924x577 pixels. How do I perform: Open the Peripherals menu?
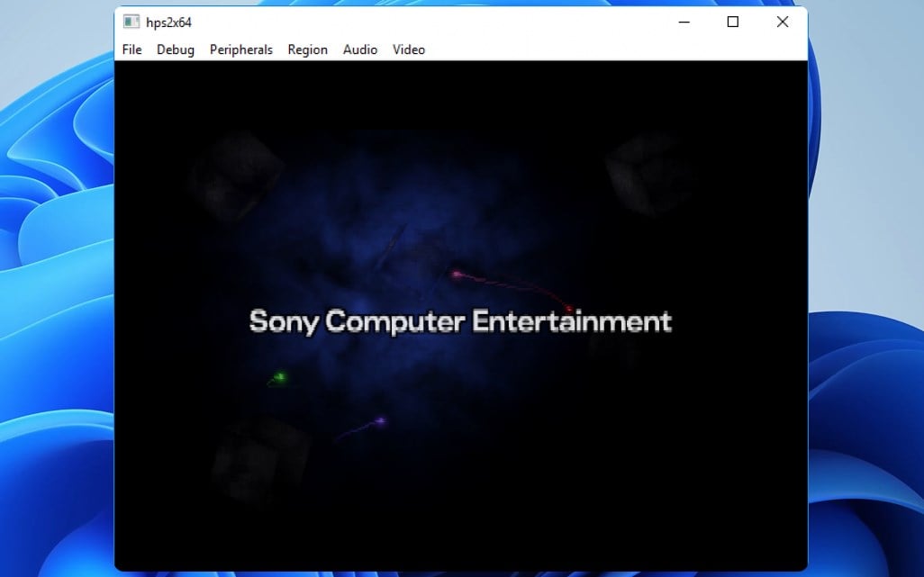(241, 50)
